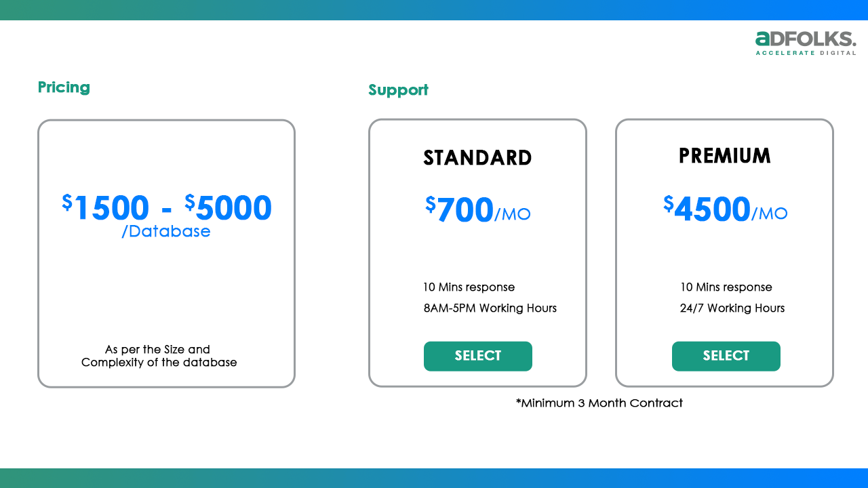Click the /Database label
Screen dimensions: 868x488
point(166,232)
